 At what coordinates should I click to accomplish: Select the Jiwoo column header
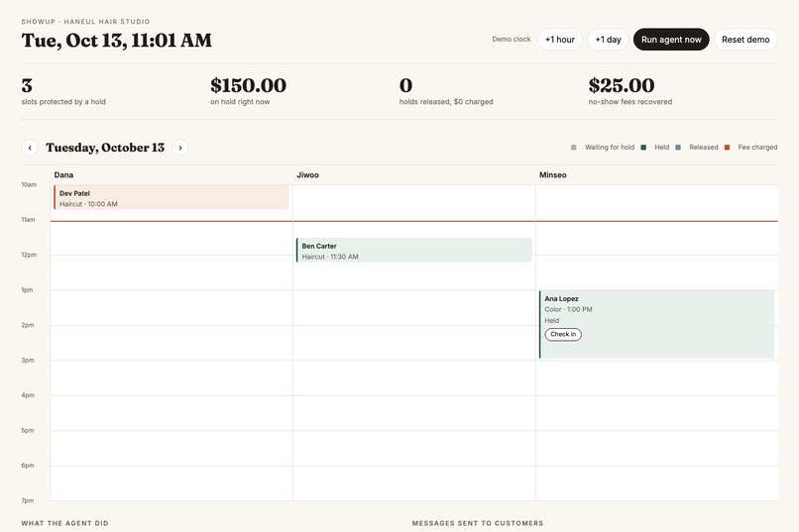(307, 175)
